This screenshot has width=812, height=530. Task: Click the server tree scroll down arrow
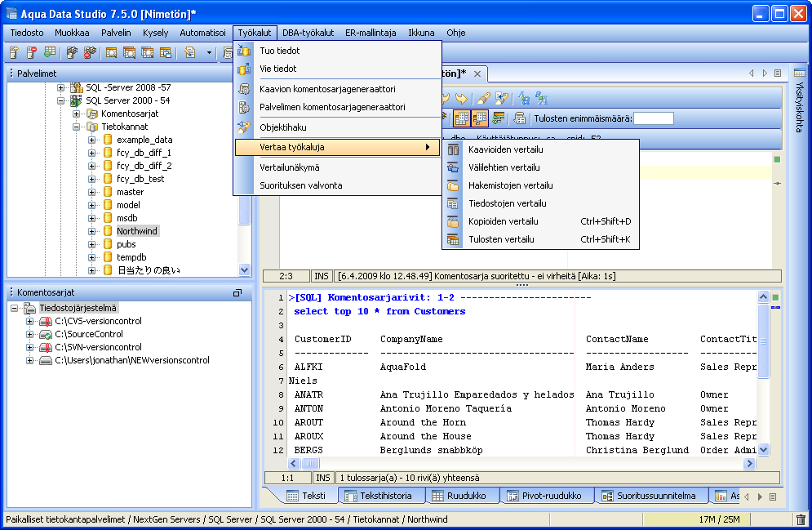coord(245,269)
